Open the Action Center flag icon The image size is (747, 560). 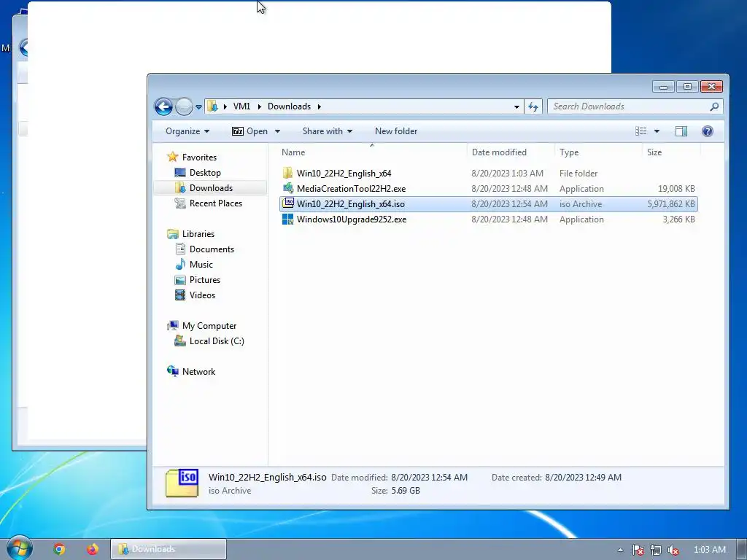tap(638, 550)
